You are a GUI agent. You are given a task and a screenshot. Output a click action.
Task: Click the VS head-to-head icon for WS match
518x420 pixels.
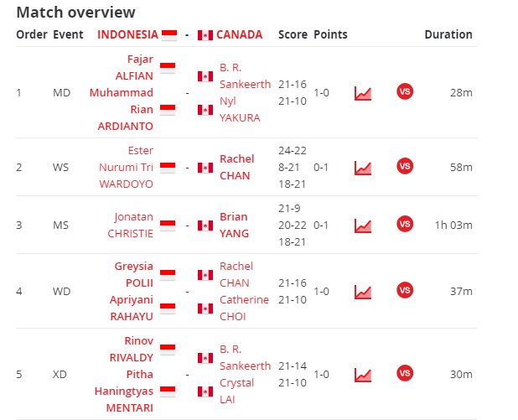pos(405,166)
